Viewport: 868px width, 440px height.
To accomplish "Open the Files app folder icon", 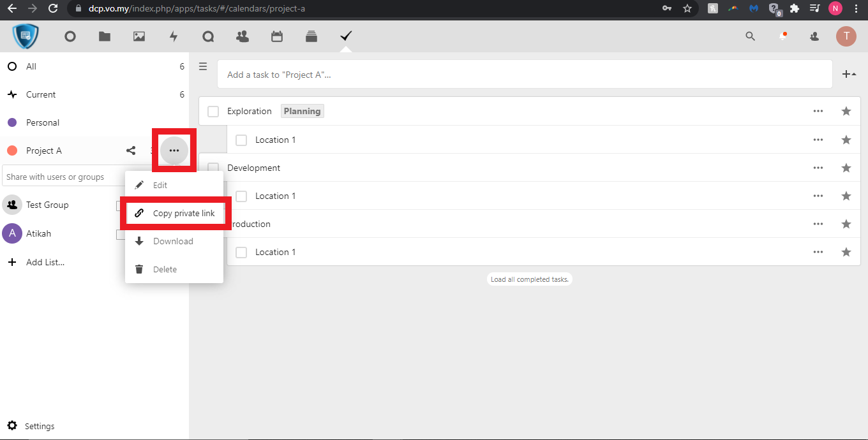I will (105, 36).
